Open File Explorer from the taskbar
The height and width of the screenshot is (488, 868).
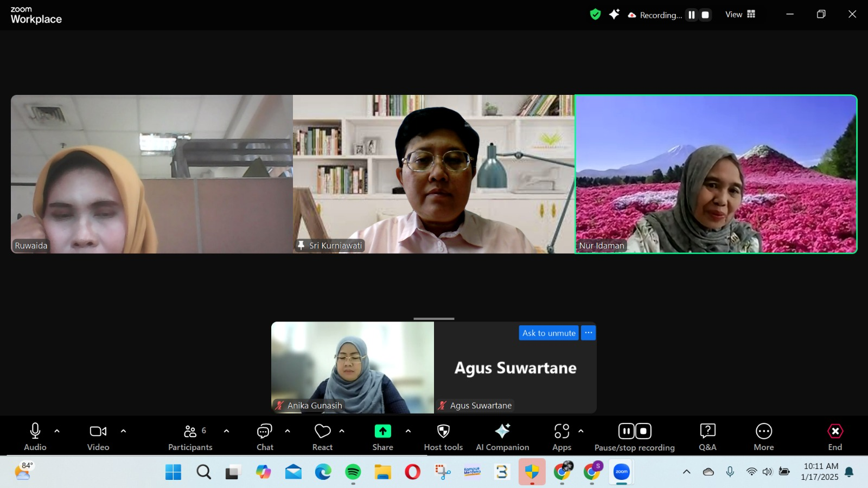pyautogui.click(x=383, y=472)
